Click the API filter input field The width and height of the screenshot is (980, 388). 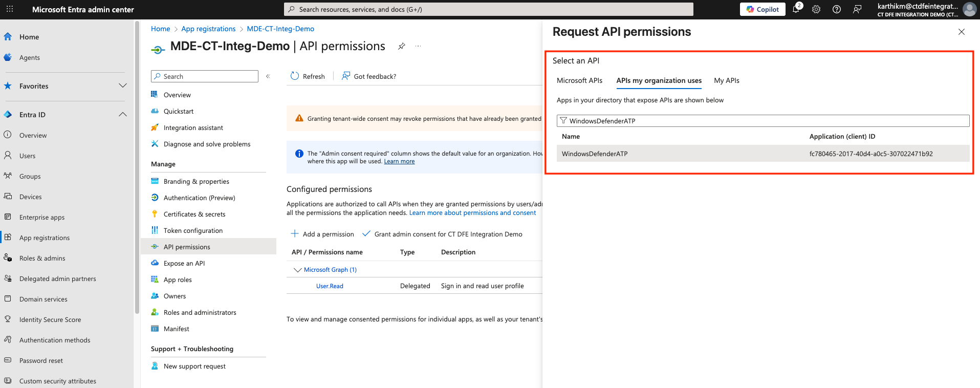tap(763, 121)
